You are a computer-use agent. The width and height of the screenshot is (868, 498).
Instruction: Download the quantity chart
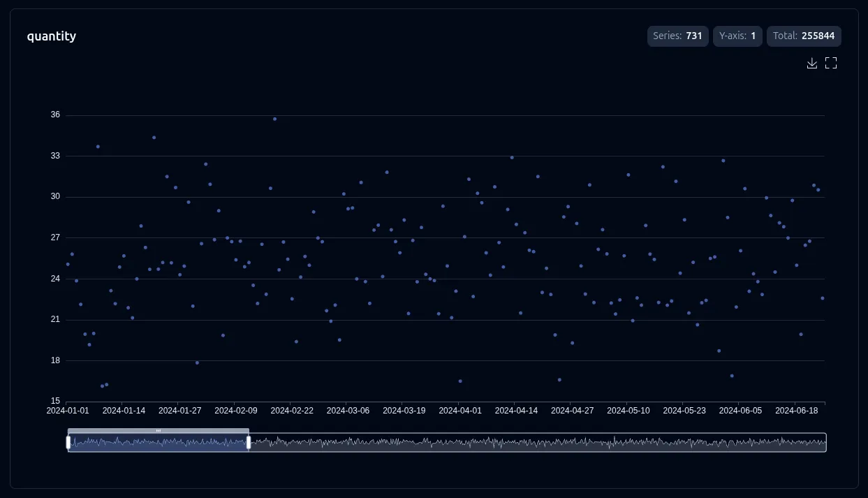(x=811, y=64)
